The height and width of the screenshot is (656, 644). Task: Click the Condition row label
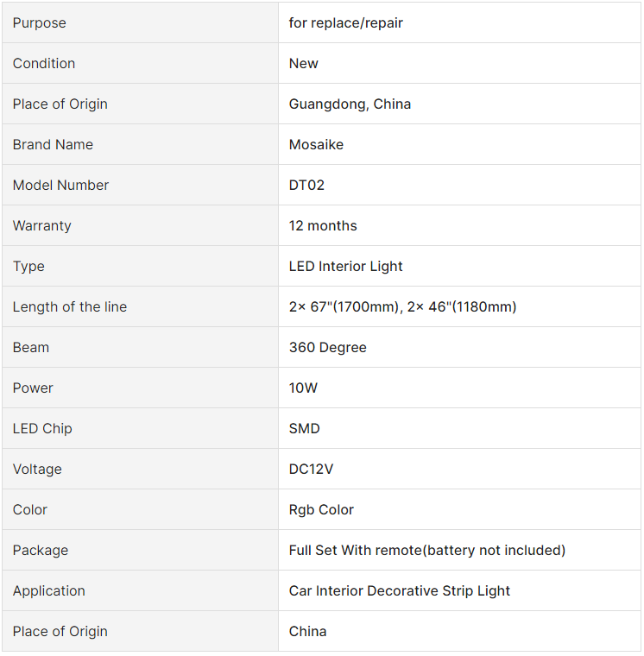(44, 63)
